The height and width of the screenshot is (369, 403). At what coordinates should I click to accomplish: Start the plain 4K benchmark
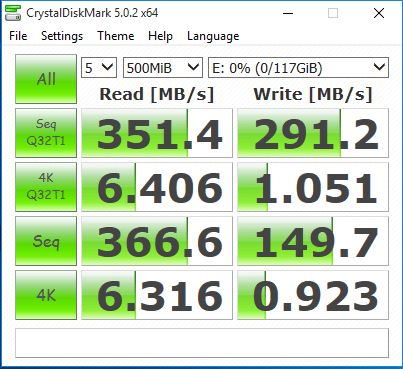point(46,295)
